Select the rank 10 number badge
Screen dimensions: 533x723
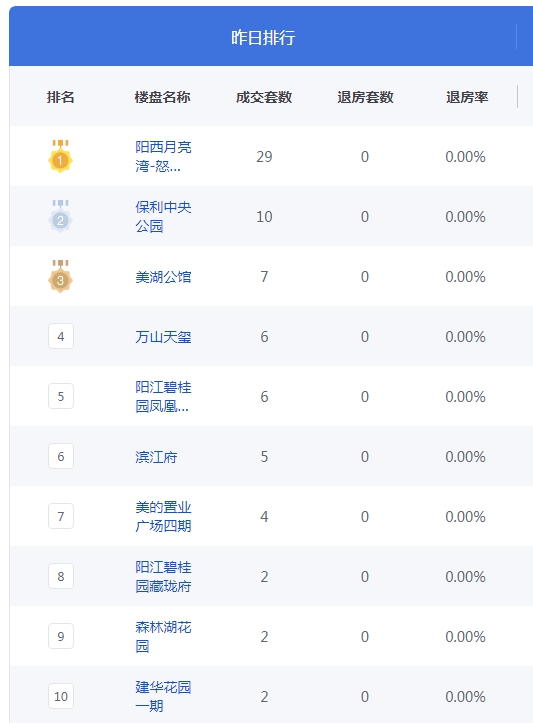[x=61, y=696]
